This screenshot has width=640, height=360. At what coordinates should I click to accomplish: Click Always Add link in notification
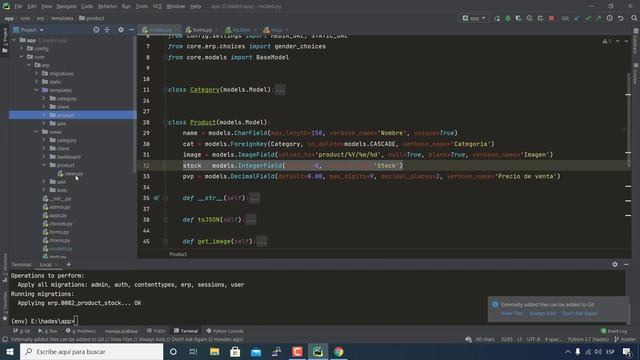pyautogui.click(x=542, y=313)
